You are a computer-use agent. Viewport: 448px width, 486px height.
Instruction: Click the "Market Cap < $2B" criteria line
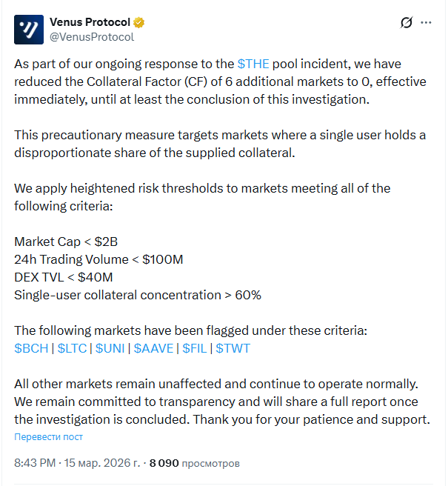[x=66, y=242]
